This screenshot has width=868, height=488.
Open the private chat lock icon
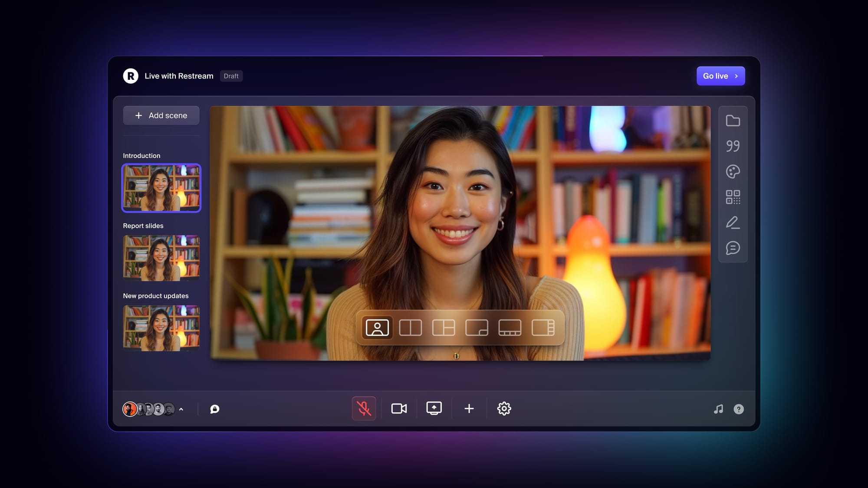(x=214, y=409)
